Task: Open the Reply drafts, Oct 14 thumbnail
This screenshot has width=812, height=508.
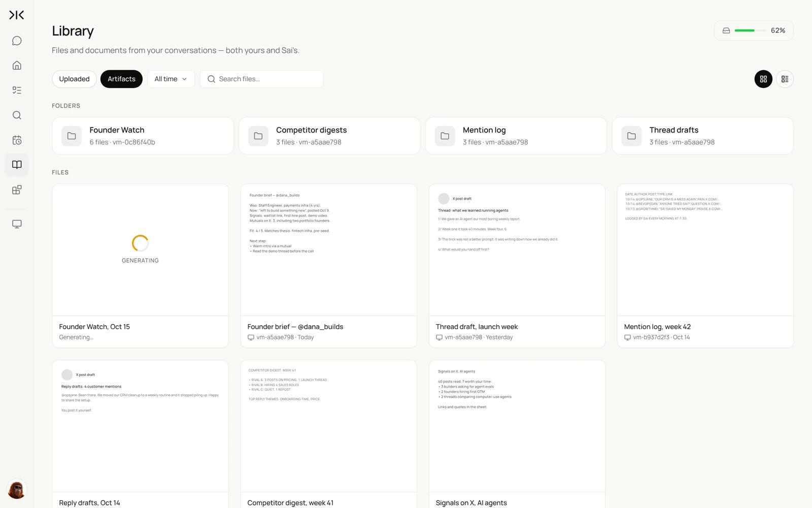Action: 141,426
